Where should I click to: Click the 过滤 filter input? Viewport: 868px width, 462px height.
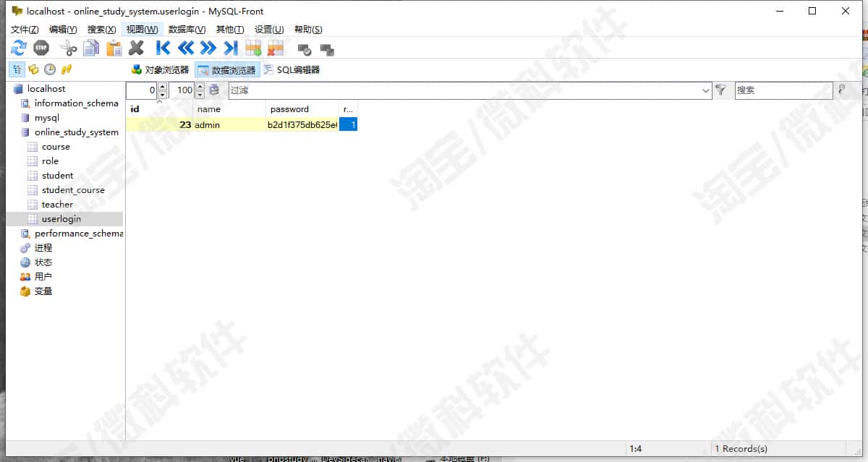coord(464,90)
